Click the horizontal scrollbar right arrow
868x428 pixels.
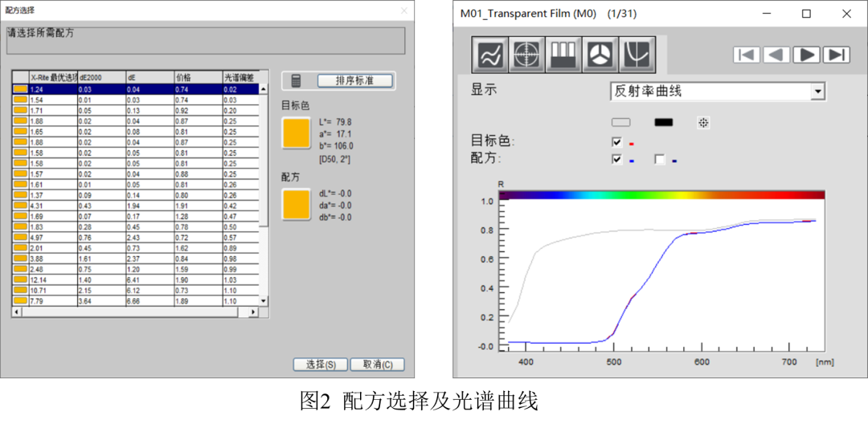(253, 312)
